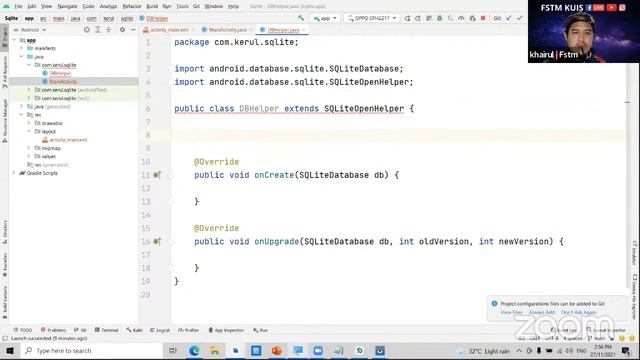Open File Explorer from the taskbar
640x360 pixels.
click(215, 351)
